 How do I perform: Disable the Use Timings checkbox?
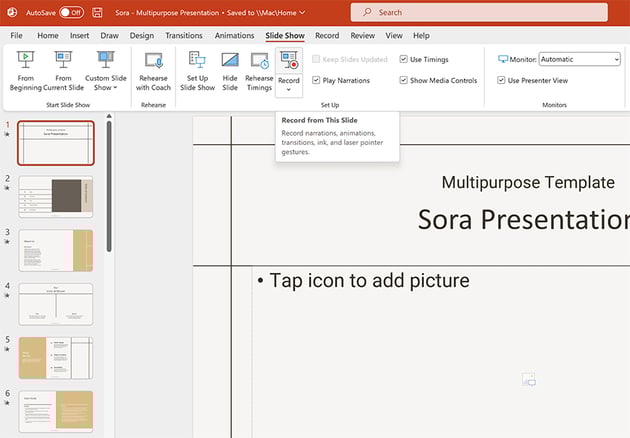(404, 60)
